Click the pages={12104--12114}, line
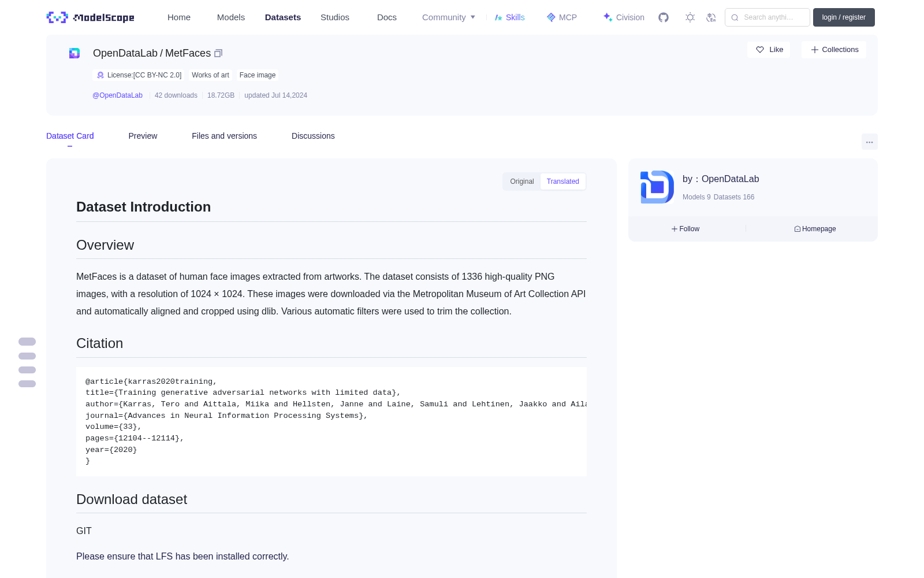The width and height of the screenshot is (924, 578). (x=135, y=438)
